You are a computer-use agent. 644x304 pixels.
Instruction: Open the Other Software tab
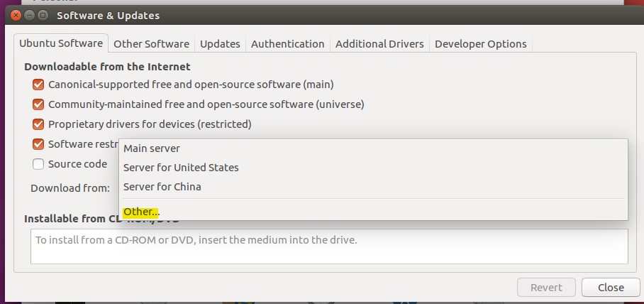pyautogui.click(x=151, y=44)
